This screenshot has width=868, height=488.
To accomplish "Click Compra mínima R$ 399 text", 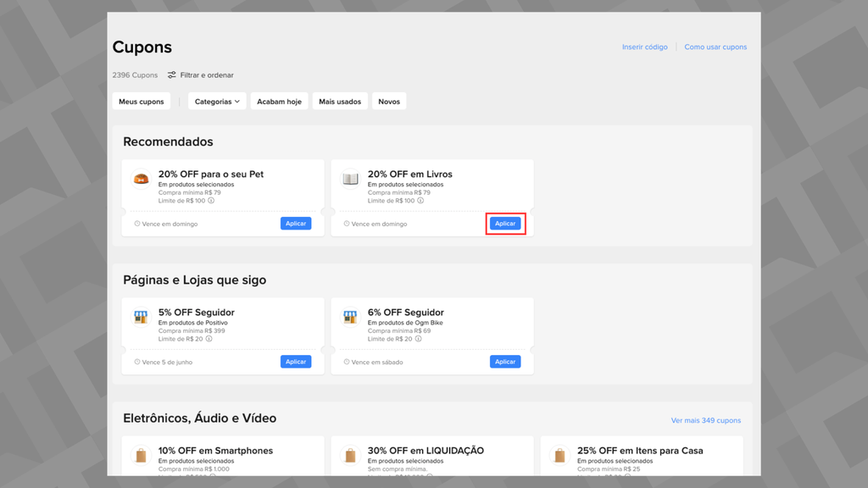I will (192, 331).
